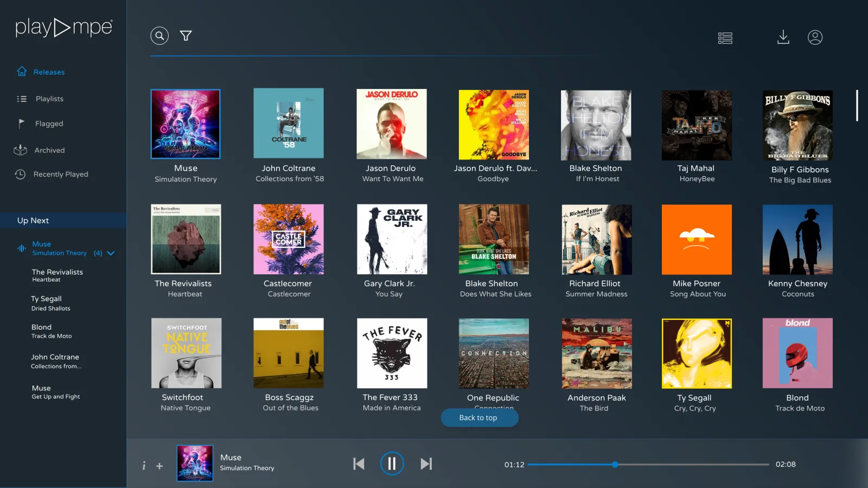The height and width of the screenshot is (488, 868).
Task: Open the search icon
Action: 159,36
